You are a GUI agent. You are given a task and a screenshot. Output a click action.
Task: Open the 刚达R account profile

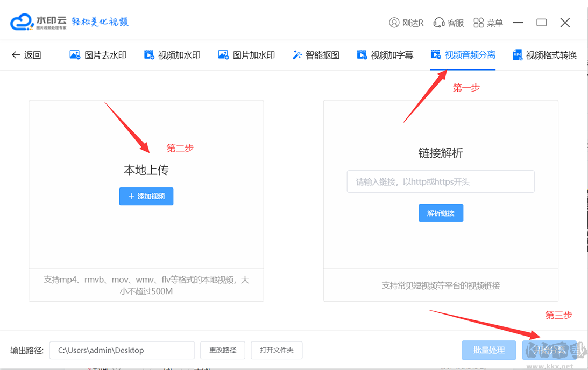coord(407,23)
